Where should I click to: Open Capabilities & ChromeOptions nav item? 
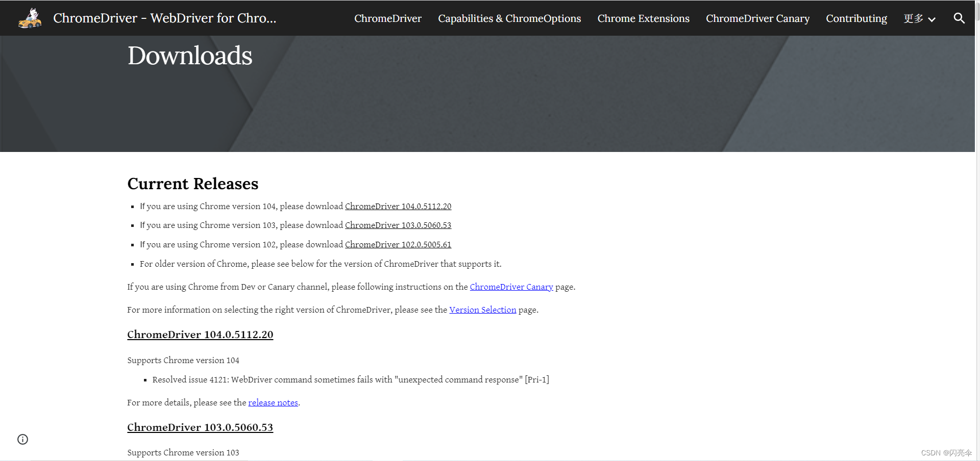509,18
